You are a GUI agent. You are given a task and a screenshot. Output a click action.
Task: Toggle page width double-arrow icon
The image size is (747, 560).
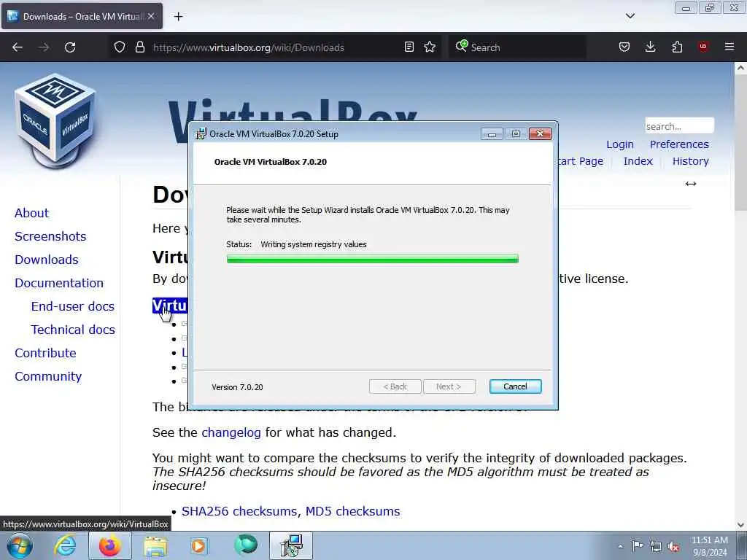pyautogui.click(x=691, y=184)
